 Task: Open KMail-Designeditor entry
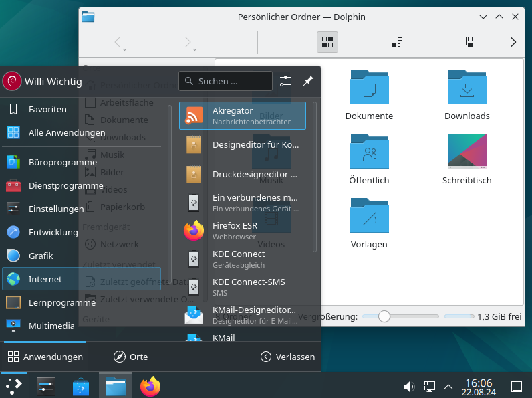[x=242, y=315]
